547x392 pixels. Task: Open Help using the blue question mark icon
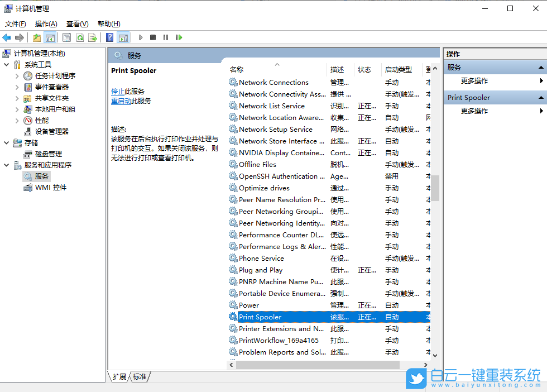109,37
